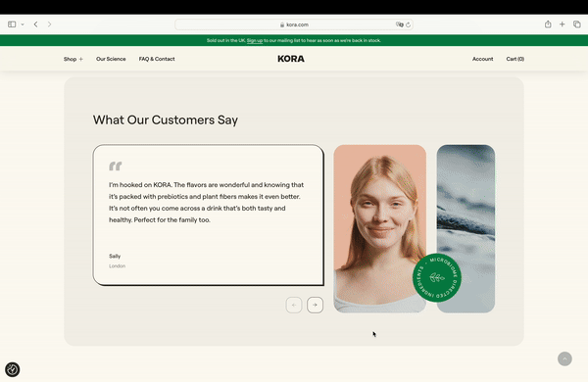This screenshot has height=382, width=588.
Task: Go to the KORA home logo
Action: tap(291, 59)
